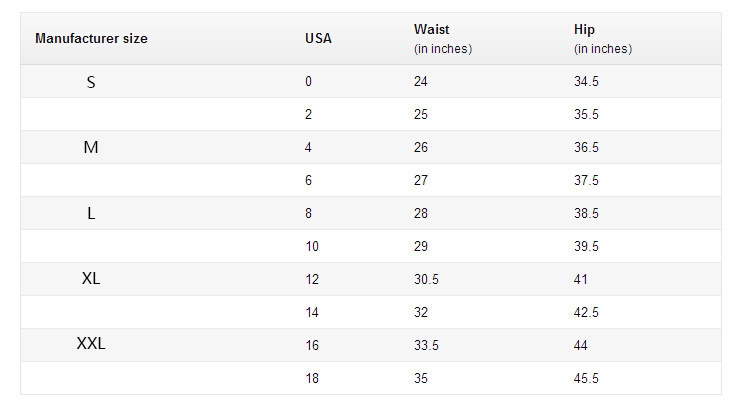The image size is (734, 407).
Task: Click USA size 16
Action: (311, 346)
